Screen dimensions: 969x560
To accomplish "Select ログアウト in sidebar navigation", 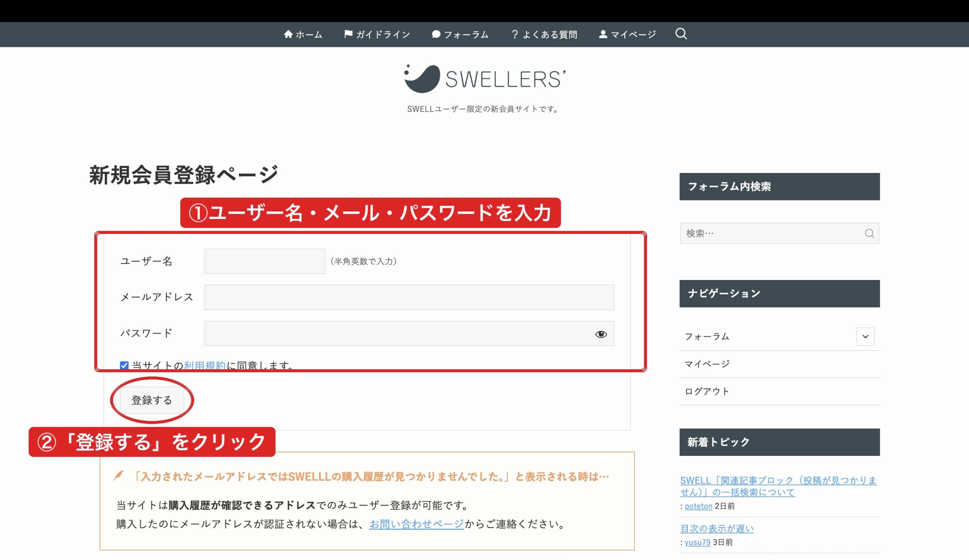I will (707, 391).
